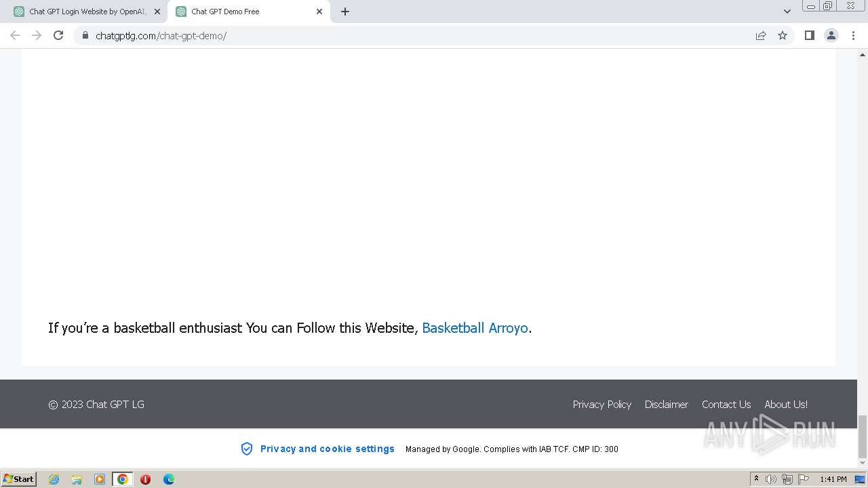Close the Chat GPT Demo Free tab
The width and height of the screenshot is (868, 488).
319,12
